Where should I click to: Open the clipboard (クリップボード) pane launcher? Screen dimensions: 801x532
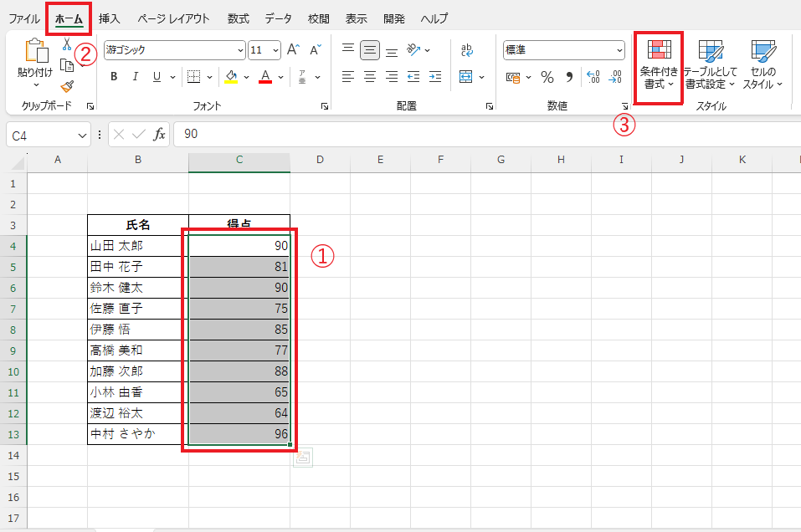pos(90,106)
